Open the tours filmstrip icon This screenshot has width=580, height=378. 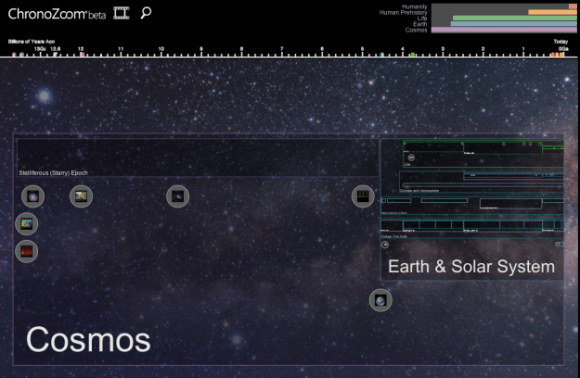121,13
